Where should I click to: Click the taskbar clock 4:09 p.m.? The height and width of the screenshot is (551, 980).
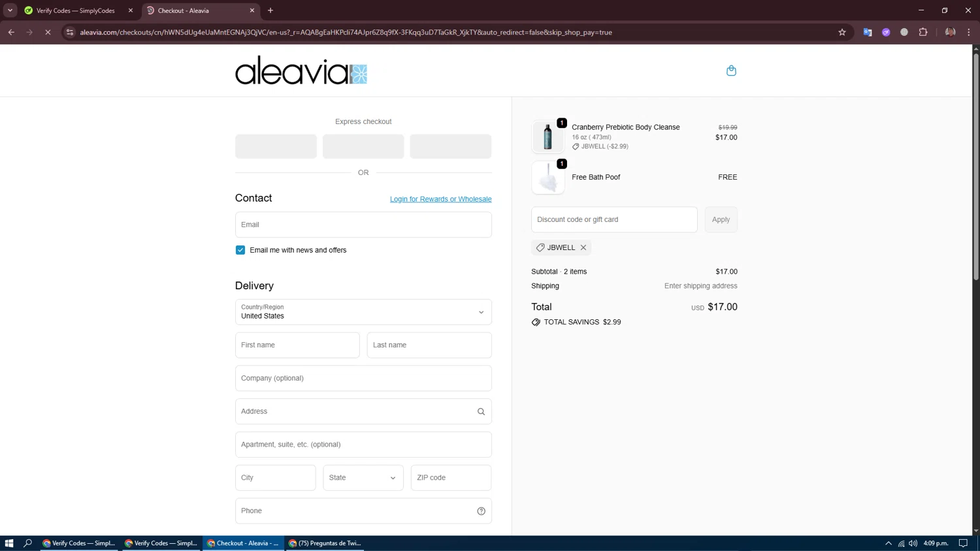click(x=936, y=543)
